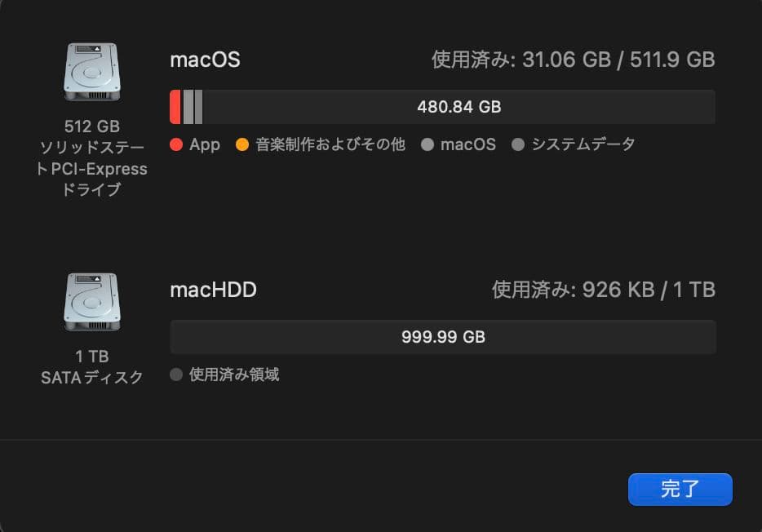
Task: Click the 999.99 GB storage bar for macHDD
Action: click(441, 336)
